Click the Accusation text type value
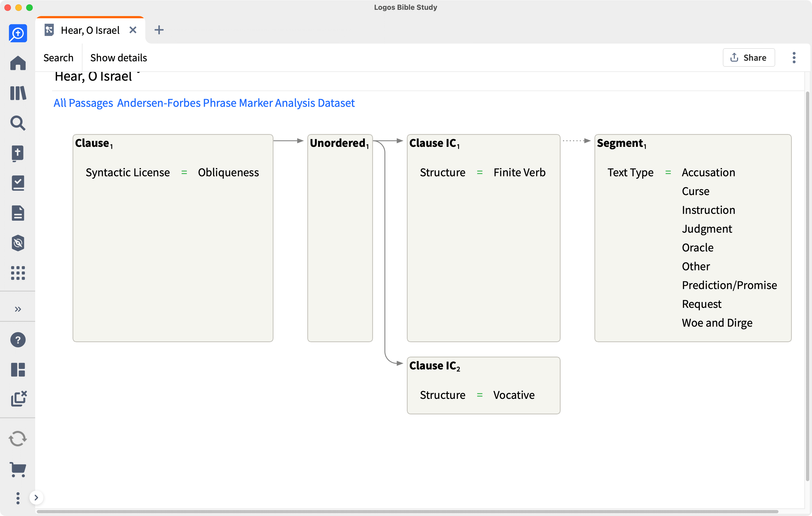Screen dimensions: 812x516 (708, 172)
